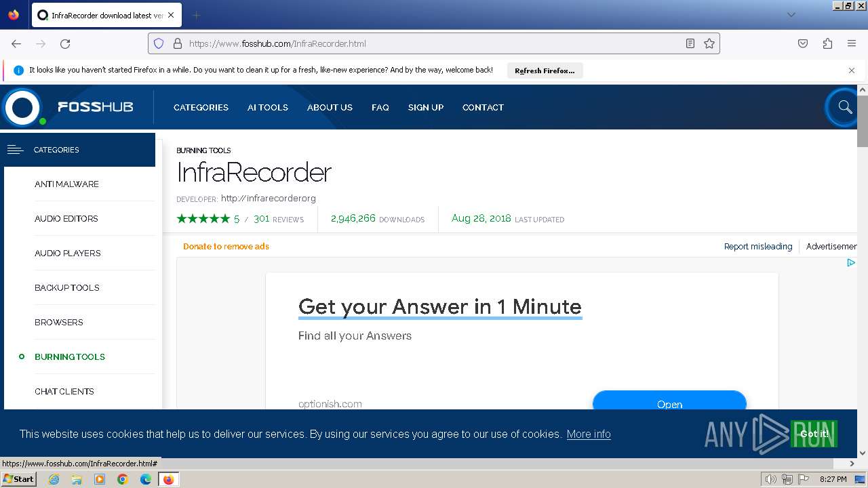868x488 pixels.
Task: Open Internet Explorer from the taskbar
Action: click(54, 479)
